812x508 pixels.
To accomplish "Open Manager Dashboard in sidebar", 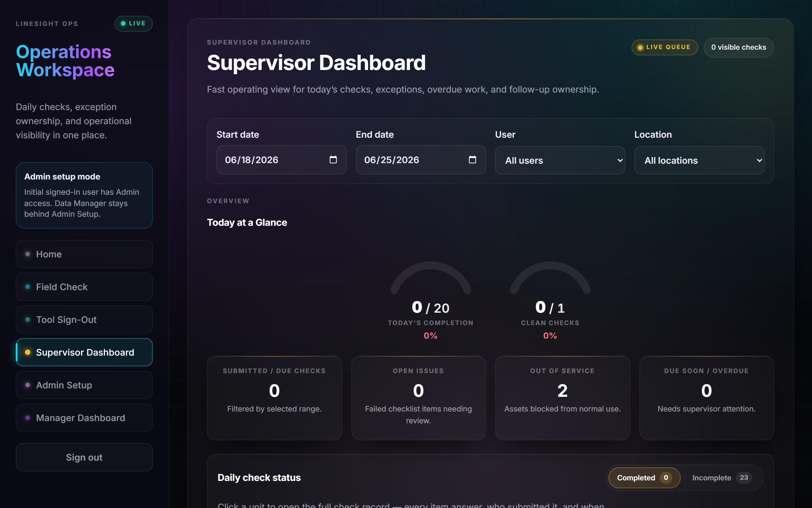I will coord(84,418).
